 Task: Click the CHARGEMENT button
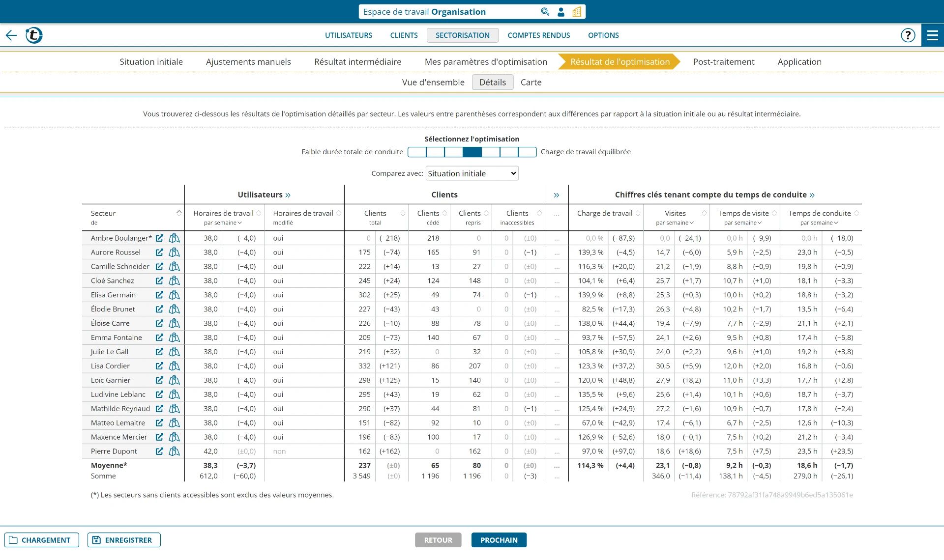pos(41,540)
